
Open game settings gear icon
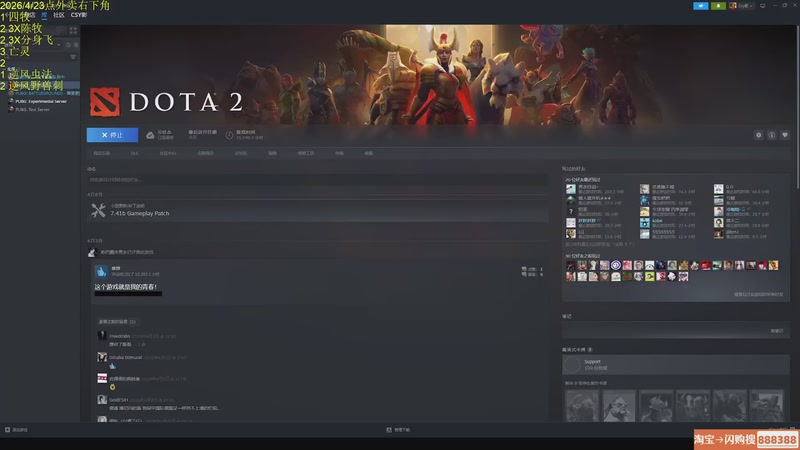(758, 135)
